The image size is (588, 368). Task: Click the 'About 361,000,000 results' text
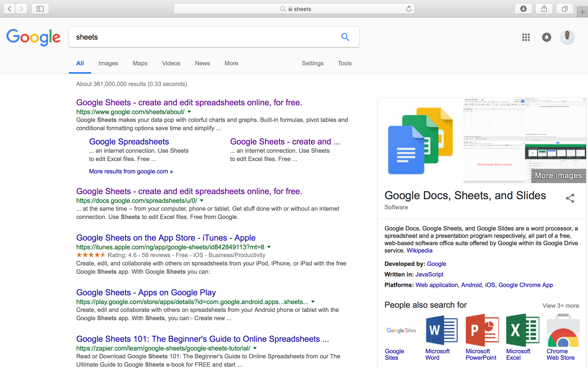132,84
